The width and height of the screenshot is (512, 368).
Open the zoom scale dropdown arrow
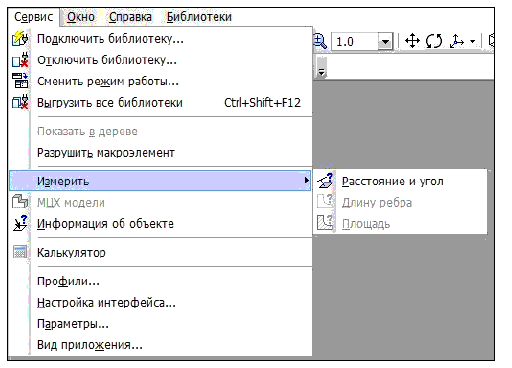(x=385, y=42)
